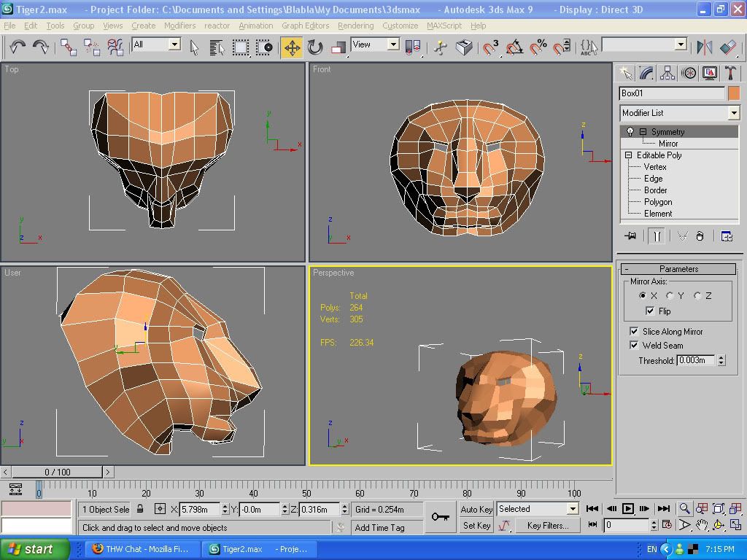Viewport: 747px width, 560px height.
Task: Open the Animation menu
Action: click(256, 26)
